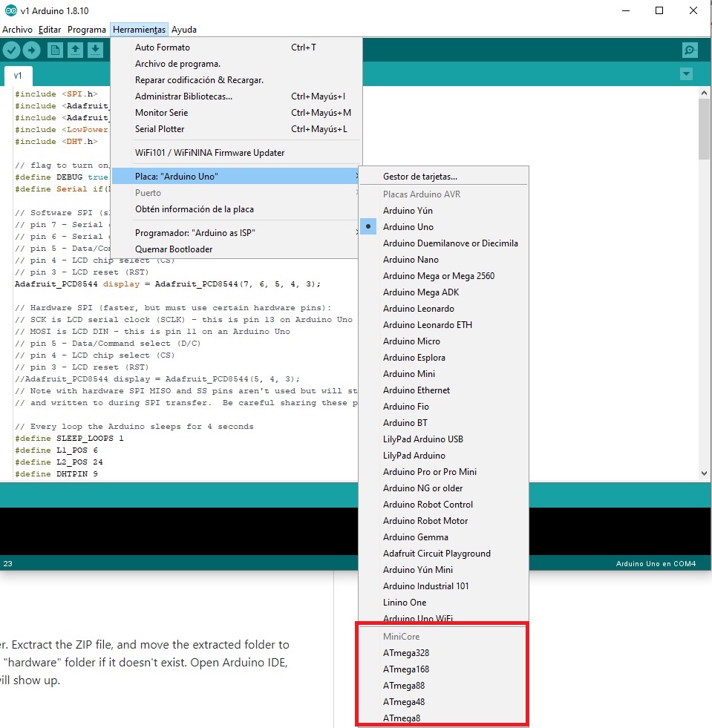Select Arduino Robot Control

(444, 504)
